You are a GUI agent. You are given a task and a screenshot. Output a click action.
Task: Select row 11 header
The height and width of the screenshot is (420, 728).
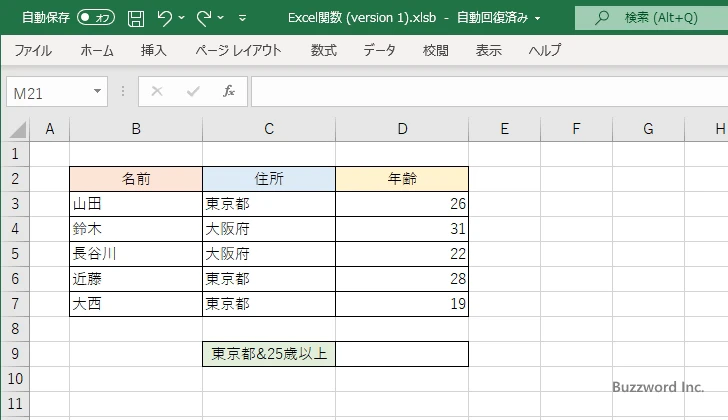(x=15, y=403)
